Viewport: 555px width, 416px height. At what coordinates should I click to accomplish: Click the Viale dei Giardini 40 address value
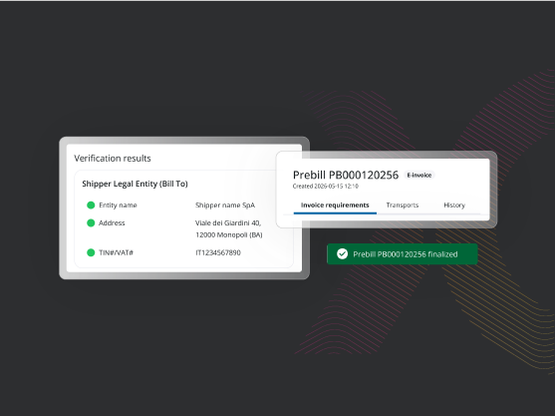pyautogui.click(x=228, y=223)
